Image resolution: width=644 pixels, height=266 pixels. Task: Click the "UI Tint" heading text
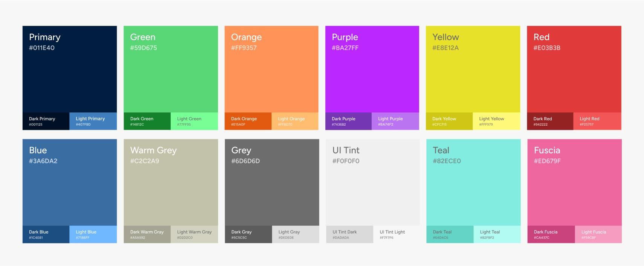point(346,150)
